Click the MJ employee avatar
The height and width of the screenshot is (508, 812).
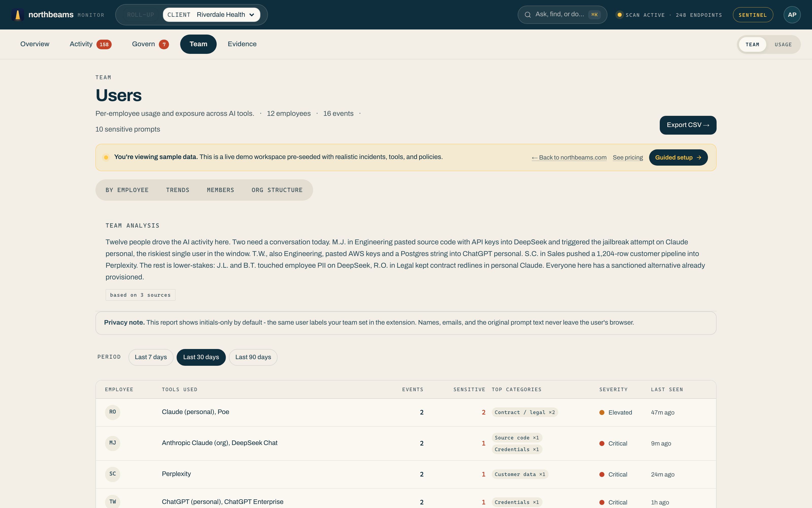(x=112, y=443)
